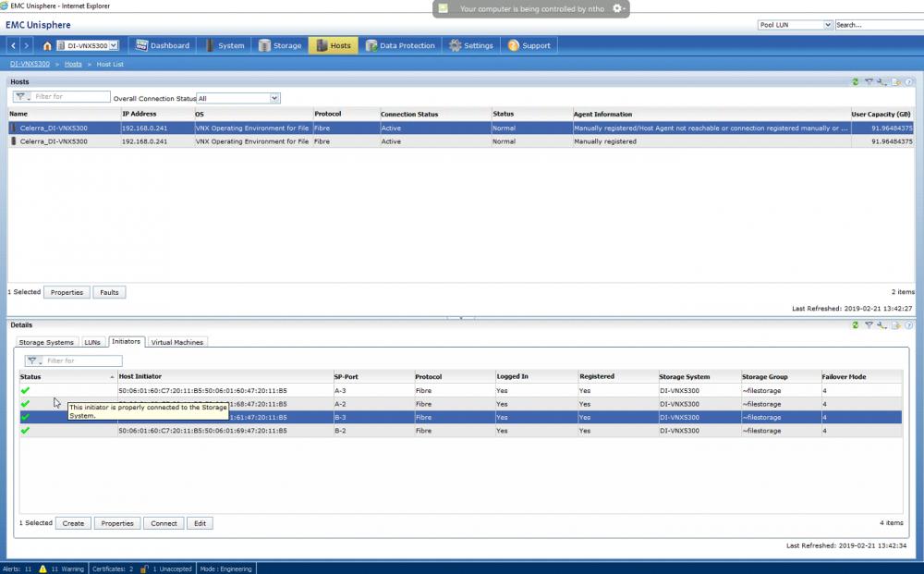This screenshot has width=924, height=574.
Task: Open the Settings menu
Action: tap(471, 45)
